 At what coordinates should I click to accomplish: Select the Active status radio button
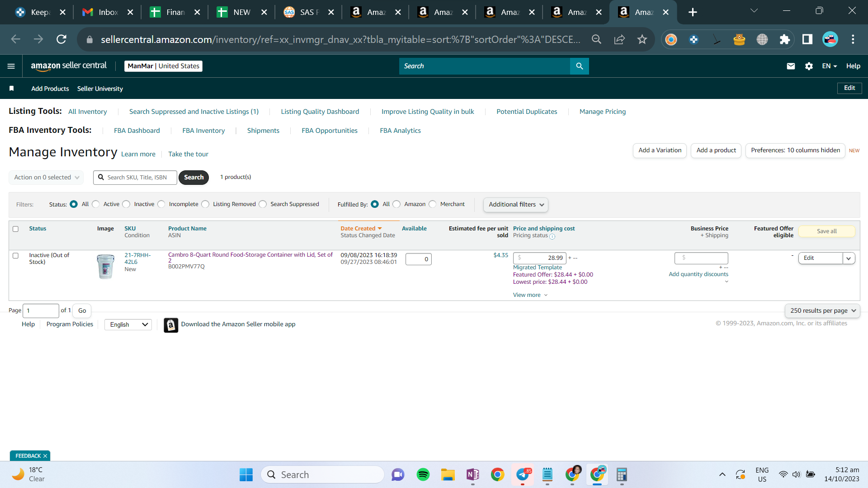coord(96,204)
